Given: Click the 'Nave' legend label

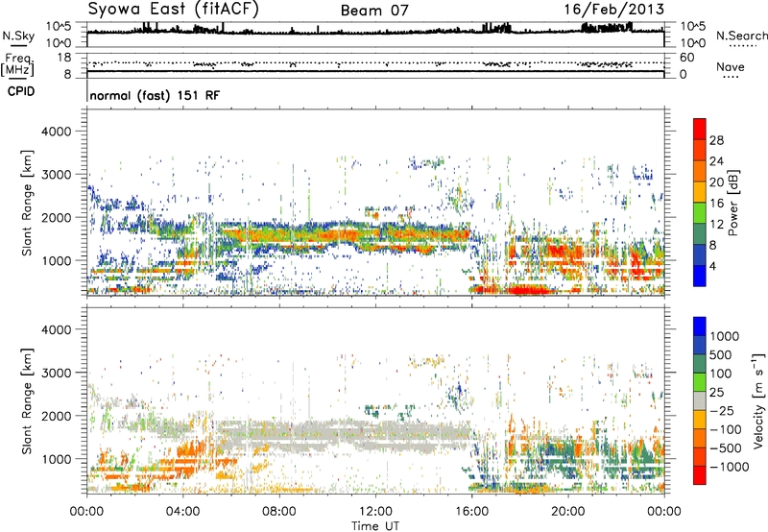Looking at the screenshot, I should pos(731,66).
